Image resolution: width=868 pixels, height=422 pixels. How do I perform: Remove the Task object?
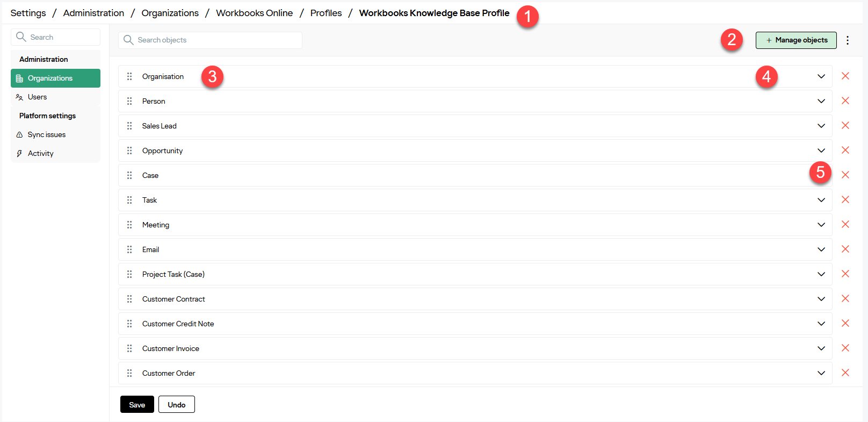[845, 199]
